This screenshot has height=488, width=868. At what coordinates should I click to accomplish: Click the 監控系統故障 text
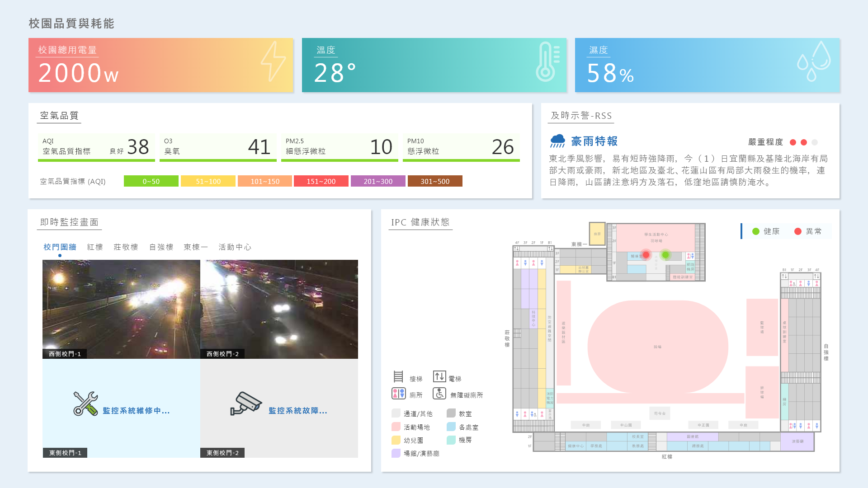(298, 411)
